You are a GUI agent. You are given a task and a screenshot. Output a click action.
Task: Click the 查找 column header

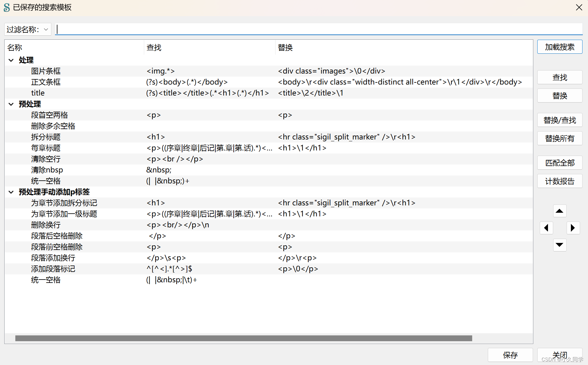(x=154, y=48)
